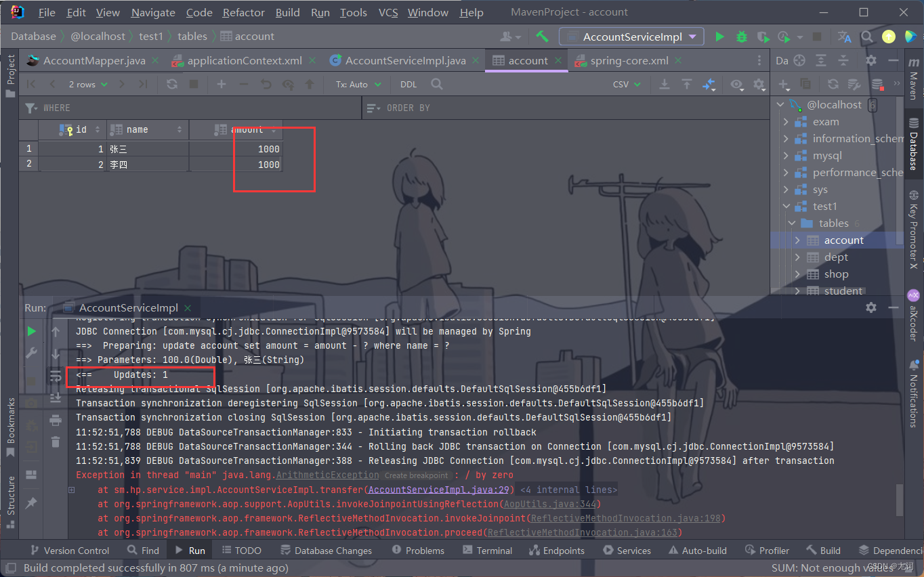Switch to spring-core.xml tab

tap(629, 60)
